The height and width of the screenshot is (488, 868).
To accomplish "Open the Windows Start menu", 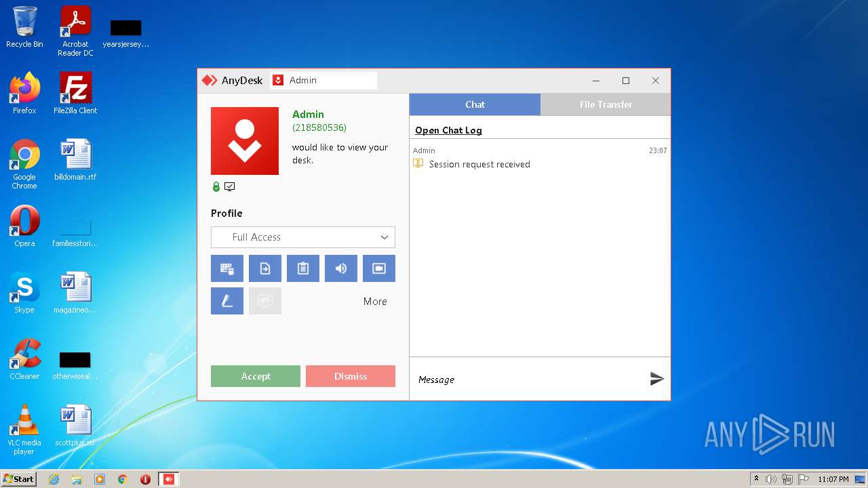I will pyautogui.click(x=18, y=479).
